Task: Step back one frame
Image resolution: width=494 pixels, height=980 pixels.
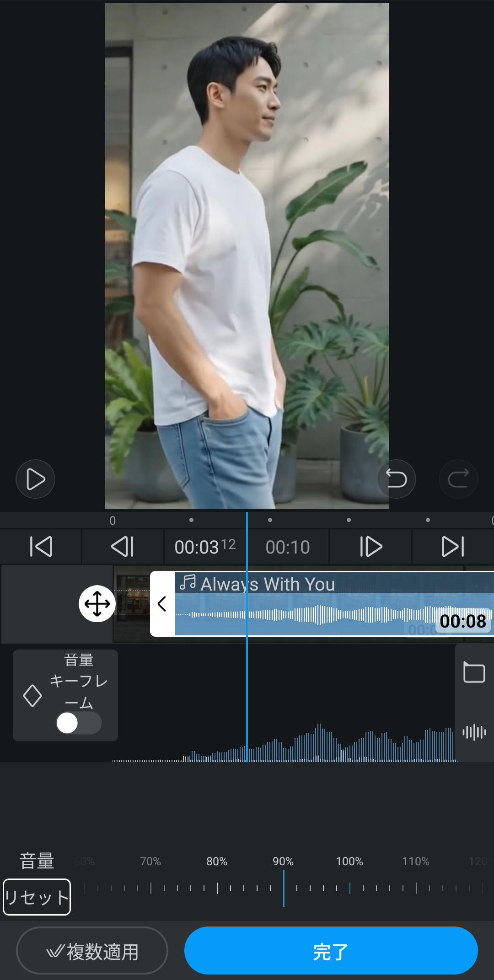Action: tap(123, 547)
